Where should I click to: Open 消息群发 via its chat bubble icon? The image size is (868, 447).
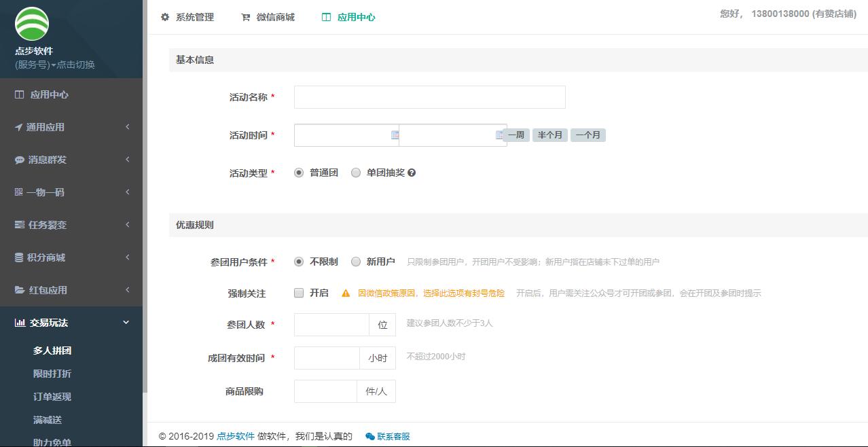(x=17, y=160)
